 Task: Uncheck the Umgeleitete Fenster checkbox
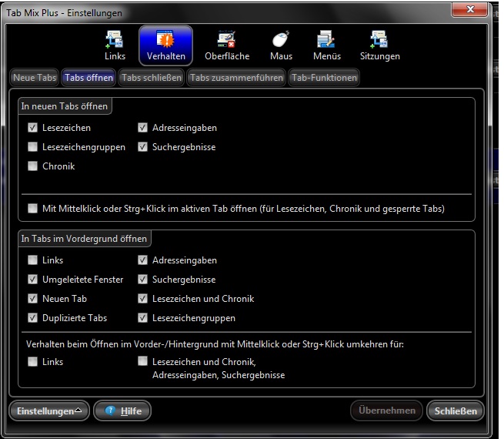click(32, 279)
